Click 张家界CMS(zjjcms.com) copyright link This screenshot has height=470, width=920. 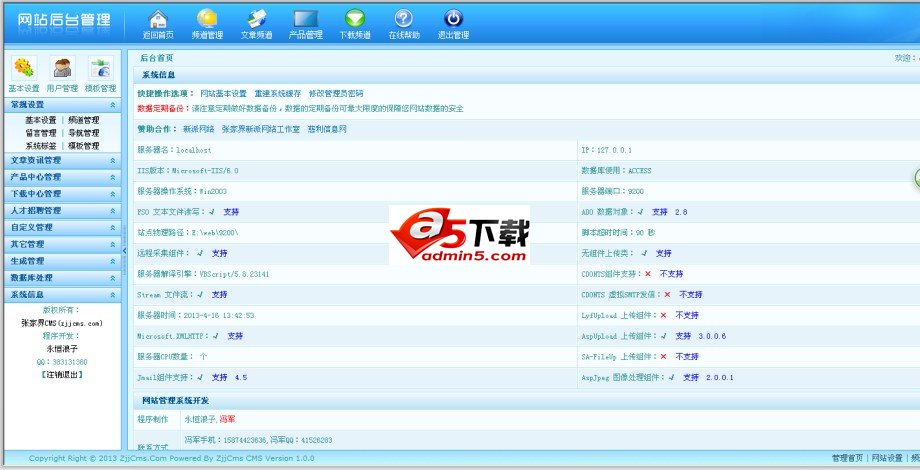click(62, 323)
